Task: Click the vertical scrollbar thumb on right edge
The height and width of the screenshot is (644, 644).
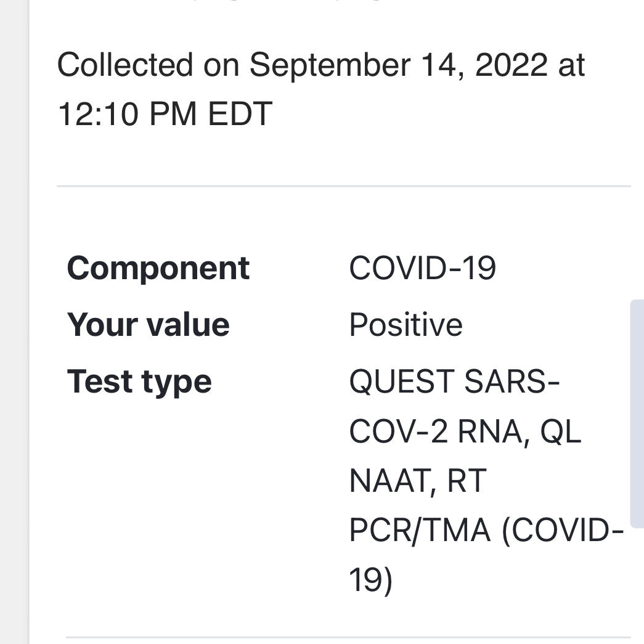Action: click(x=637, y=413)
